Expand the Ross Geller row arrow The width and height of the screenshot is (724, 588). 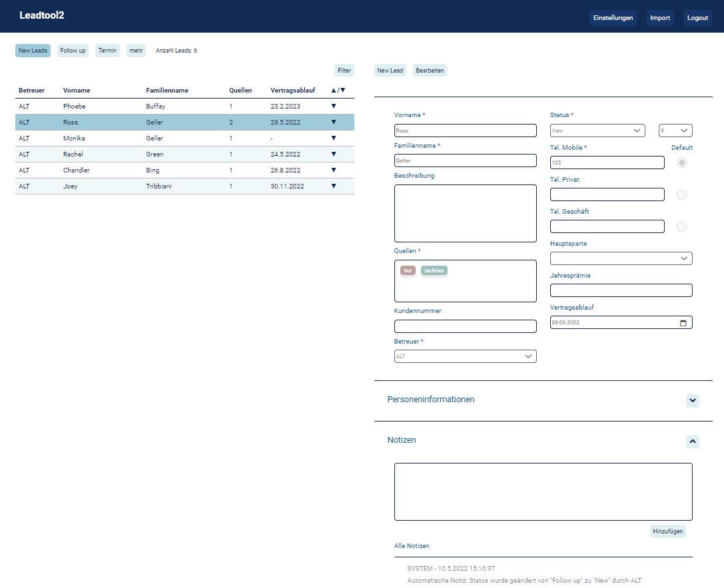334,123
